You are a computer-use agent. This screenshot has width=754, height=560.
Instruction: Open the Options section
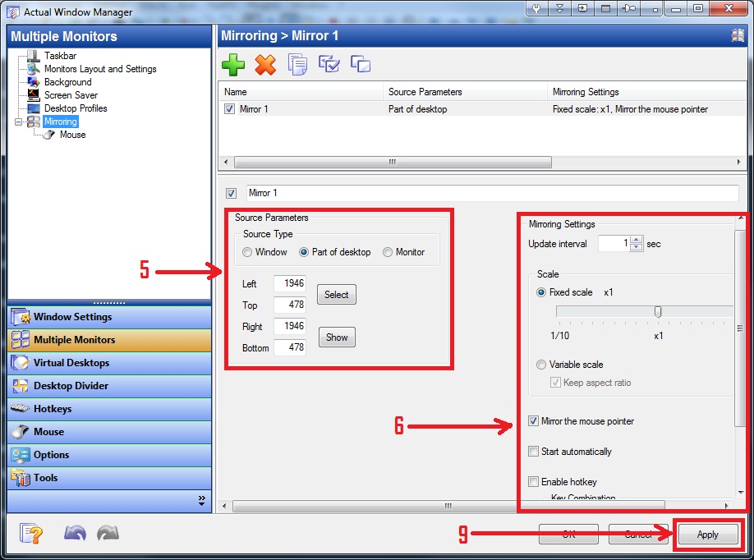pos(109,455)
